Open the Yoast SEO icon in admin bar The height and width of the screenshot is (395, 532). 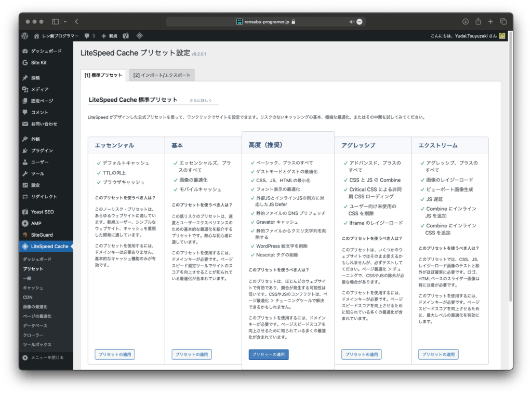(x=126, y=36)
